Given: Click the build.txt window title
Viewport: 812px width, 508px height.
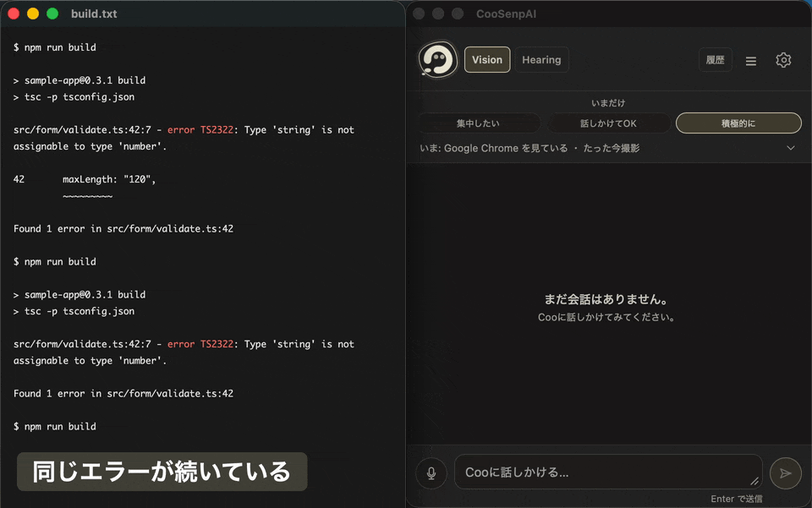Looking at the screenshot, I should pos(94,14).
